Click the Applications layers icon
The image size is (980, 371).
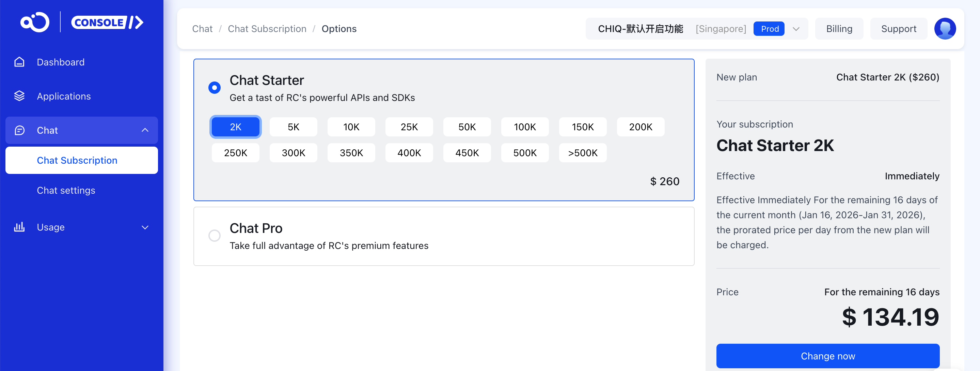point(19,96)
